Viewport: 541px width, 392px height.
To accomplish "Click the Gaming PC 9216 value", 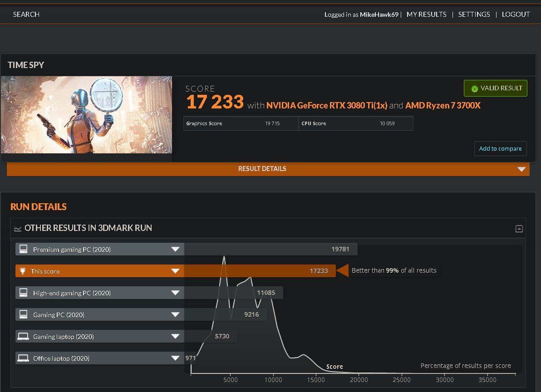I will (x=251, y=314).
